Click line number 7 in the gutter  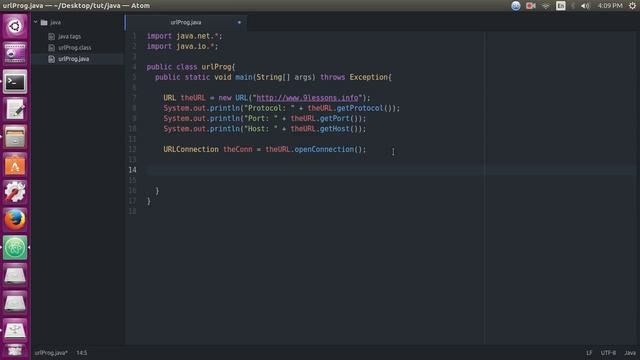point(134,98)
